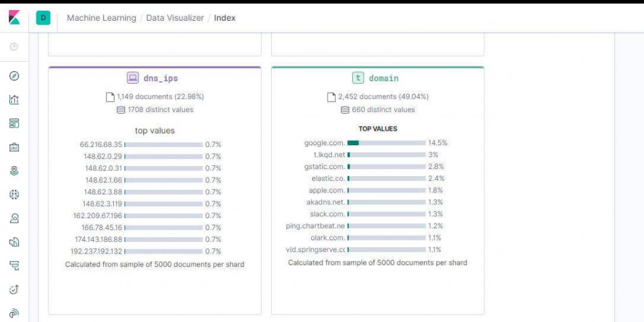This screenshot has width=644, height=322.
Task: Click 2,452 documents (49.04%) text
Action: tap(383, 97)
